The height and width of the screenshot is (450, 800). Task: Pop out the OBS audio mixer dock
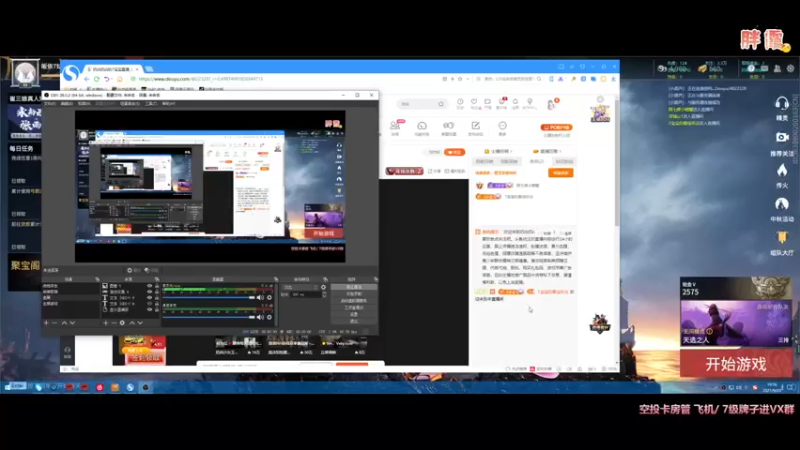276,279
